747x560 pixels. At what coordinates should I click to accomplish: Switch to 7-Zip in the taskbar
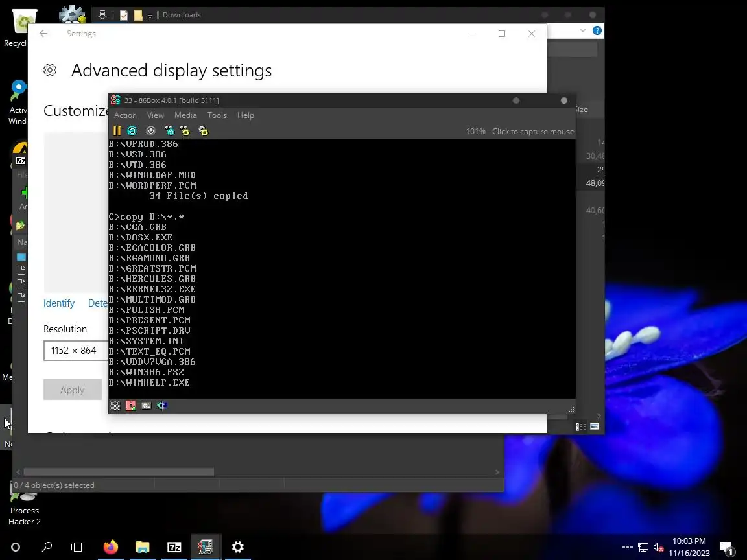click(174, 547)
